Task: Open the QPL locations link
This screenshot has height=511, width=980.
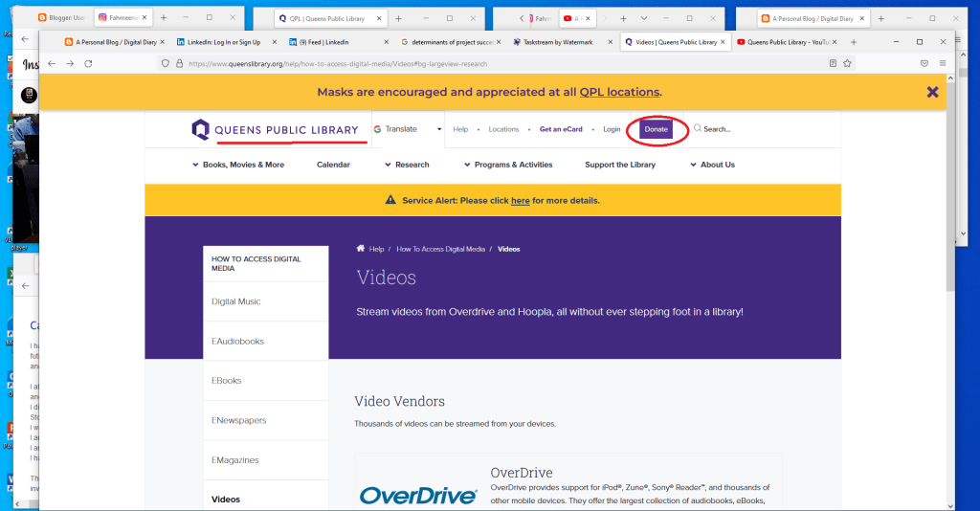Action: point(619,92)
